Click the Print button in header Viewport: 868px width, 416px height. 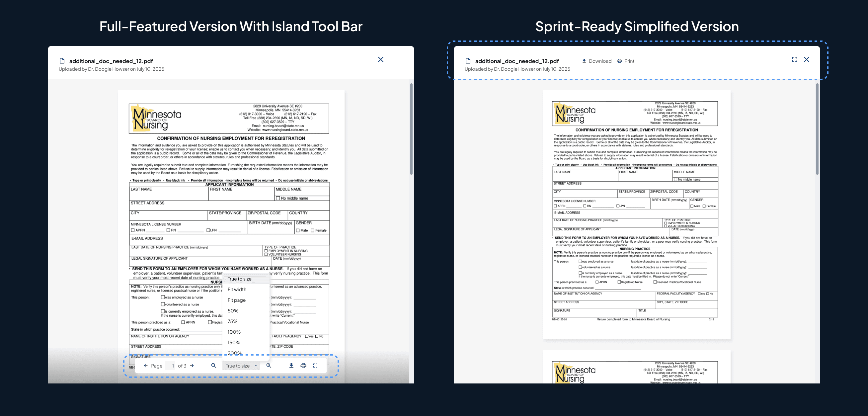click(x=626, y=61)
